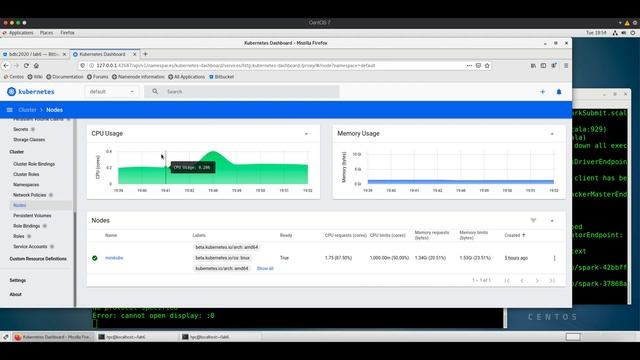Click Show all labels link

point(265,269)
